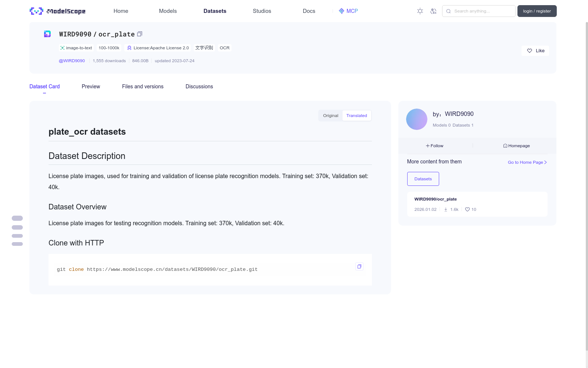Open the Models navigation item
The width and height of the screenshot is (588, 368).
click(x=168, y=11)
